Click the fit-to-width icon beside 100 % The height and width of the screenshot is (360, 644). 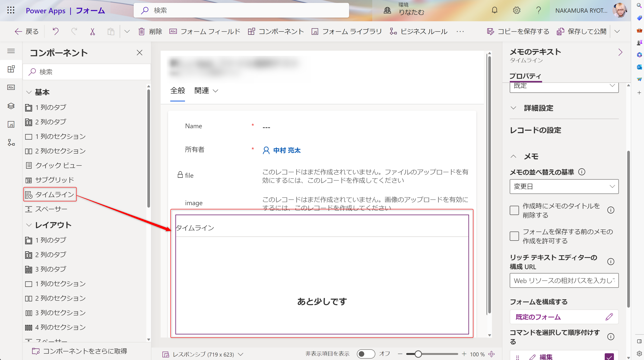pos(492,354)
